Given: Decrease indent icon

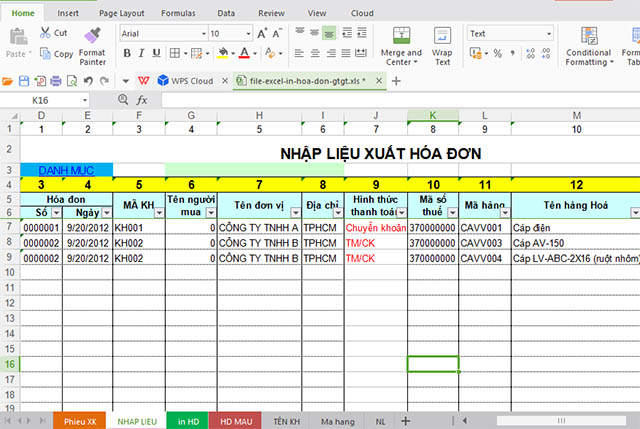Looking at the screenshot, I should (x=347, y=33).
